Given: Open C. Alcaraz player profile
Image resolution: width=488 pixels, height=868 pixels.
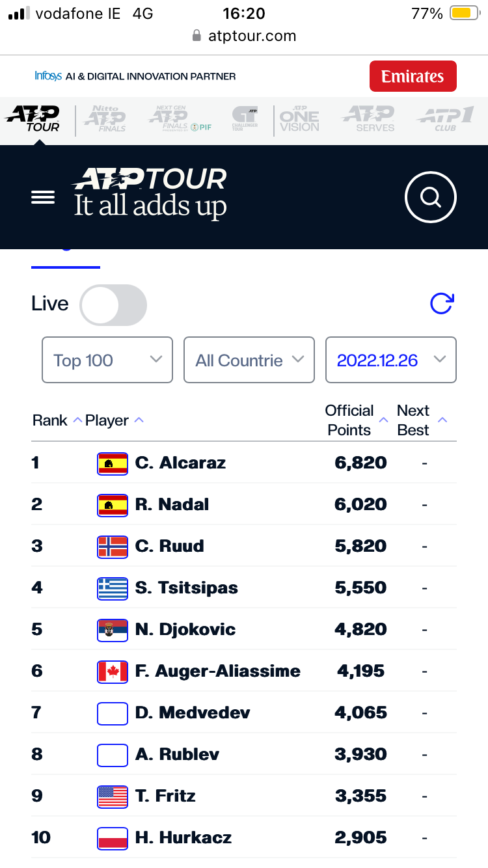Looking at the screenshot, I should (x=180, y=463).
